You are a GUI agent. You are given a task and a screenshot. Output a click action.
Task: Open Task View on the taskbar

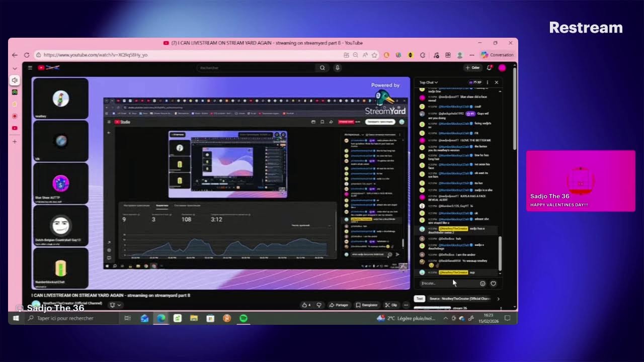point(127,318)
